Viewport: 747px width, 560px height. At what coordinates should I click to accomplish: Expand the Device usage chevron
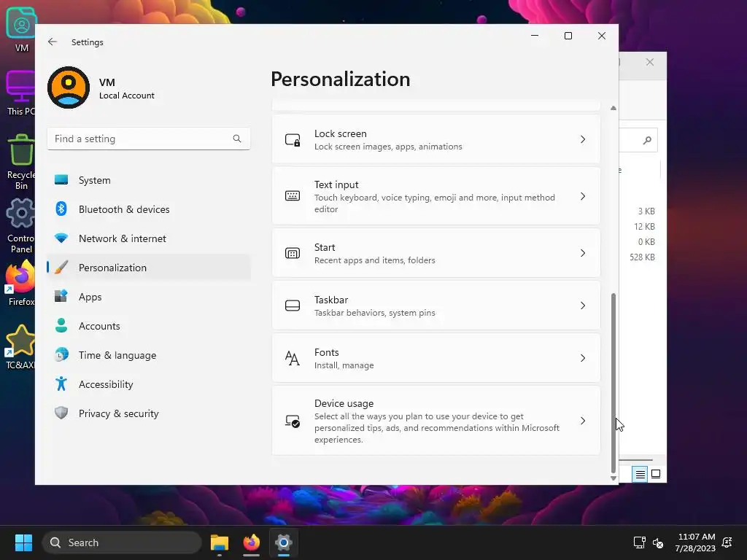click(583, 421)
